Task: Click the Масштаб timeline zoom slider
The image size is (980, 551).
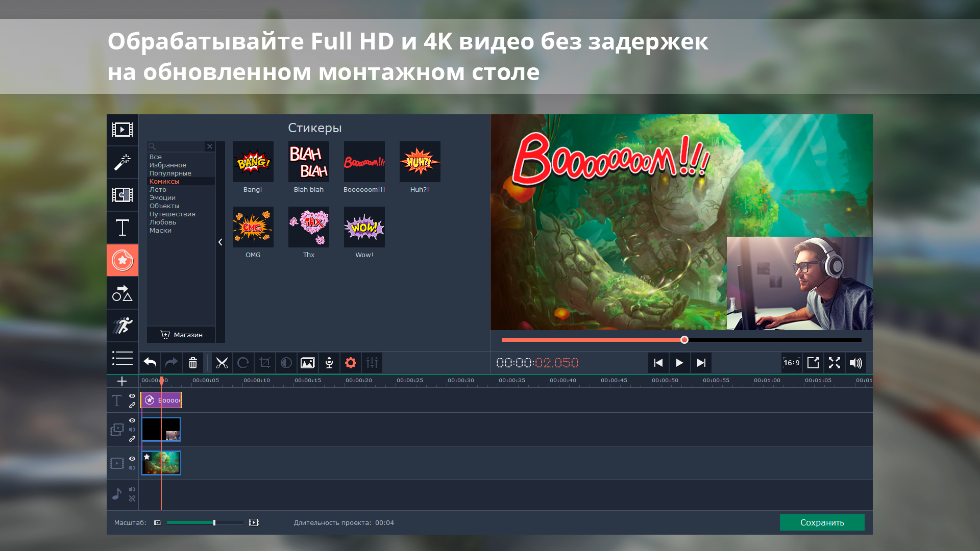Action: [205, 522]
